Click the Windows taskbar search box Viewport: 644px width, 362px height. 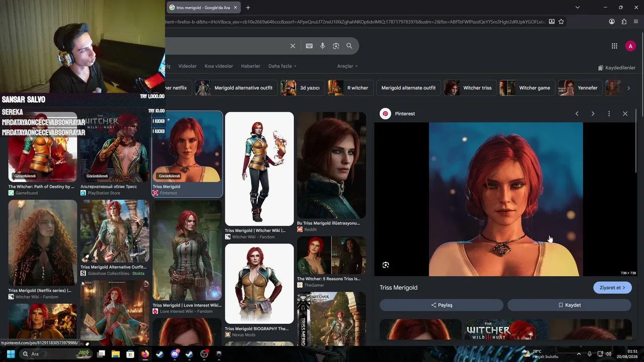[55, 354]
